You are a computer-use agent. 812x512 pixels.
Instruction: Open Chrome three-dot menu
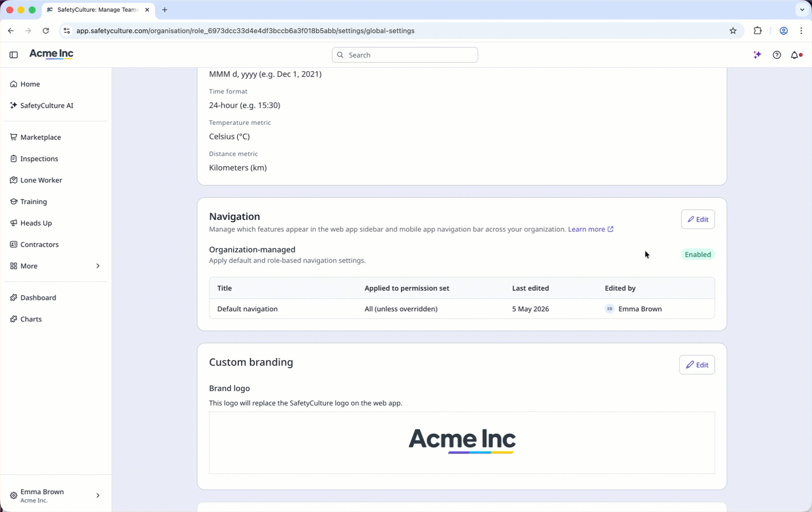(x=801, y=31)
